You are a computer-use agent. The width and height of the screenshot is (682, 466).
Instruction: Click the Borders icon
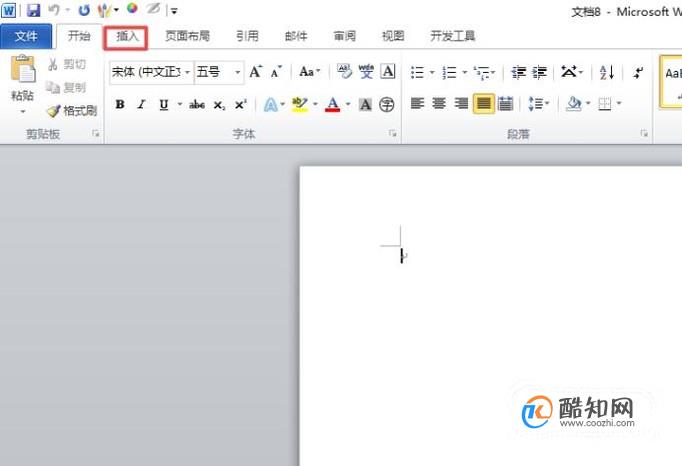click(x=605, y=104)
